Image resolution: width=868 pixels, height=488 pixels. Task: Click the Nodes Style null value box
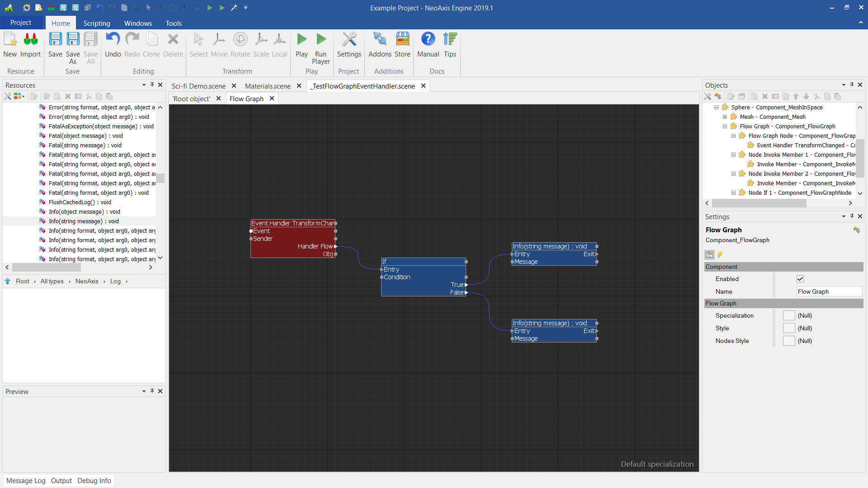tap(789, 341)
